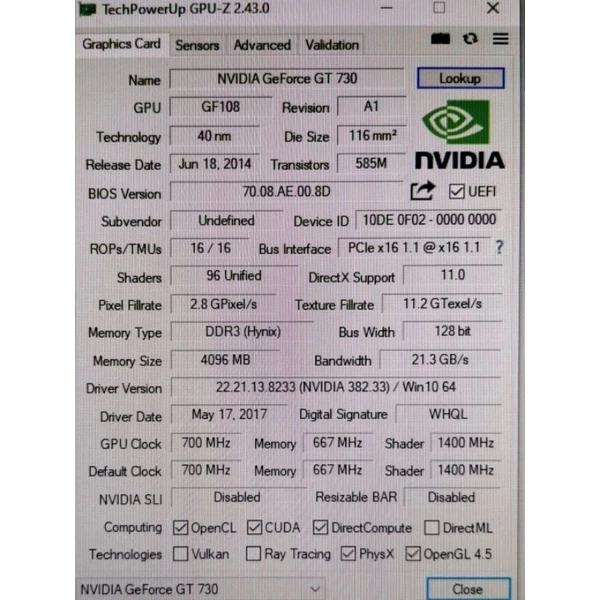Click the Memory Type field DDR3 (Hynix)
Screen dimensions: 600x600
(243, 331)
